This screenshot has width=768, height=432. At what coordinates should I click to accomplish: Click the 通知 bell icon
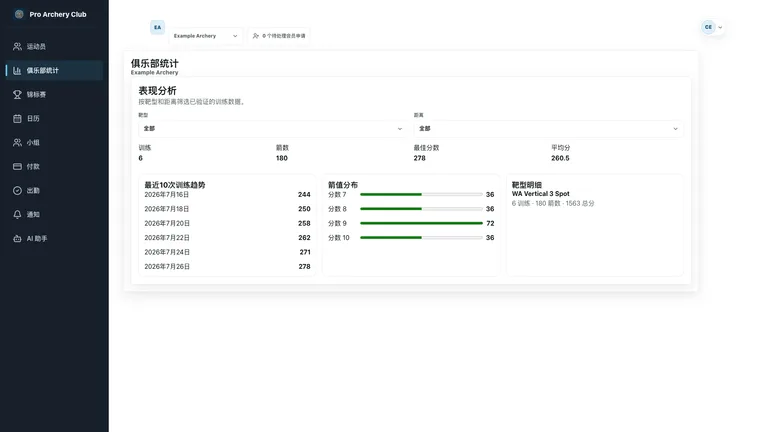tap(17, 215)
